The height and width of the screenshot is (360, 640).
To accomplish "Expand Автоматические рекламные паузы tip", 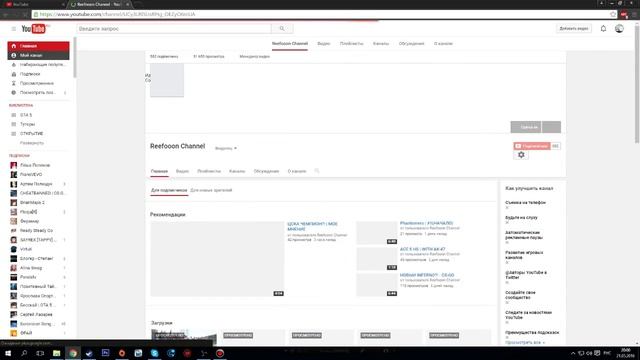I will coord(524,235).
